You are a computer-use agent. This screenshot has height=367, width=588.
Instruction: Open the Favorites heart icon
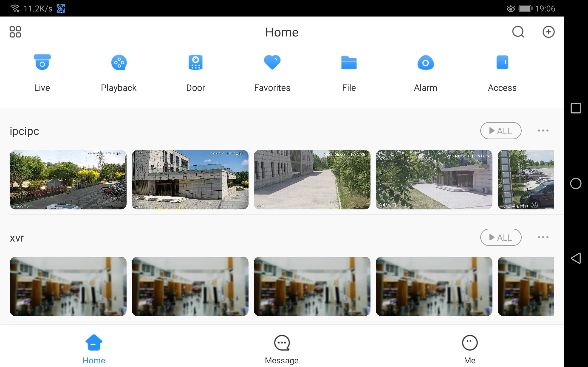pyautogui.click(x=272, y=62)
